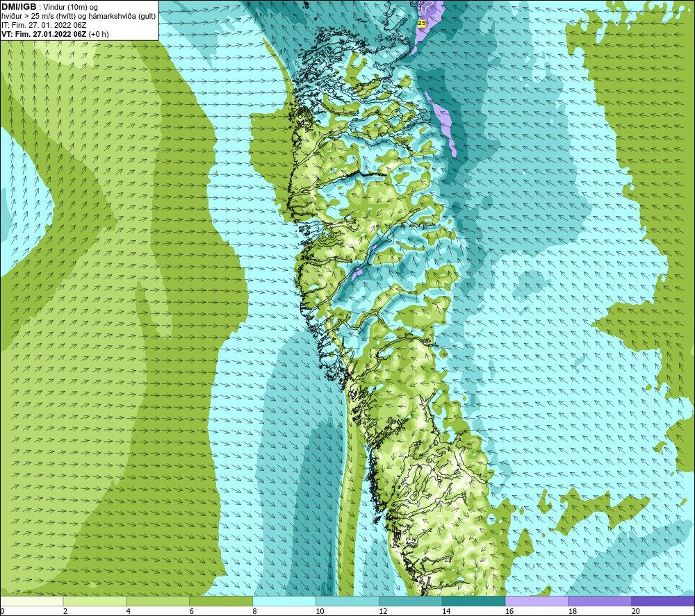Click the legend scale label "6"

point(192,611)
